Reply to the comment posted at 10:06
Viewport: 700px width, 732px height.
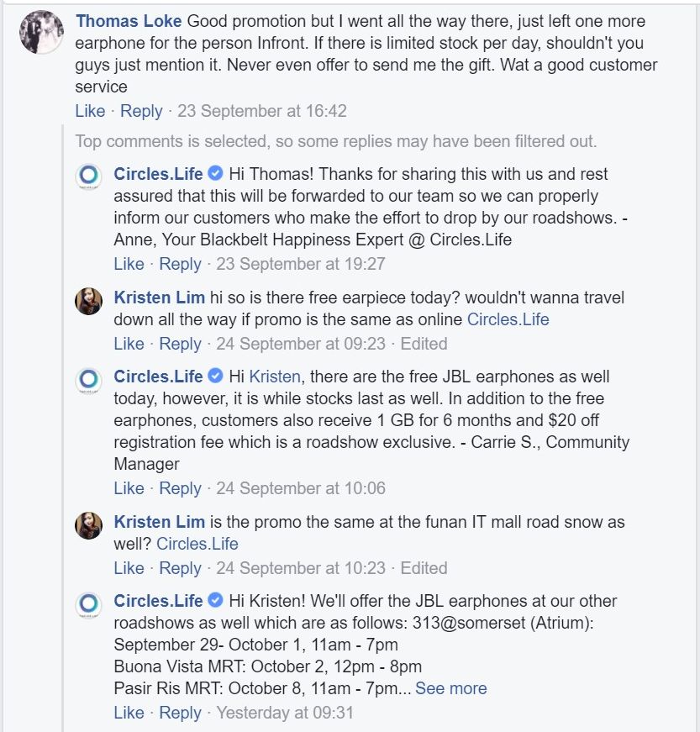point(180,488)
